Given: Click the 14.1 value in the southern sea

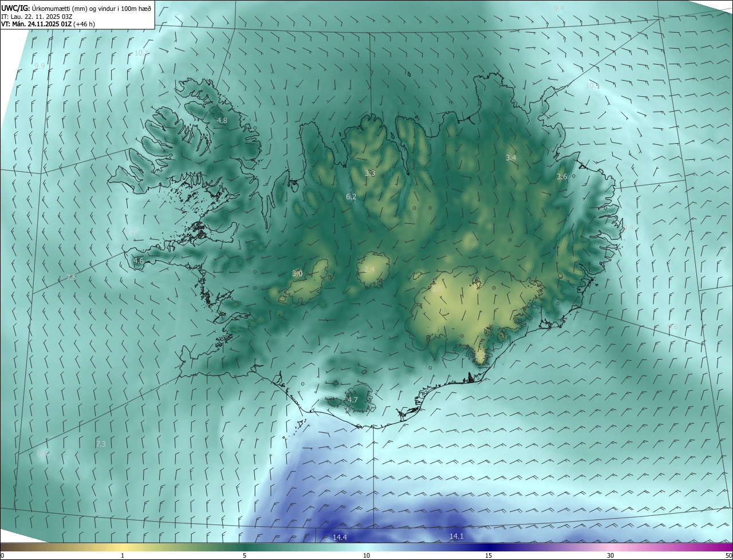Looking at the screenshot, I should click(x=456, y=537).
